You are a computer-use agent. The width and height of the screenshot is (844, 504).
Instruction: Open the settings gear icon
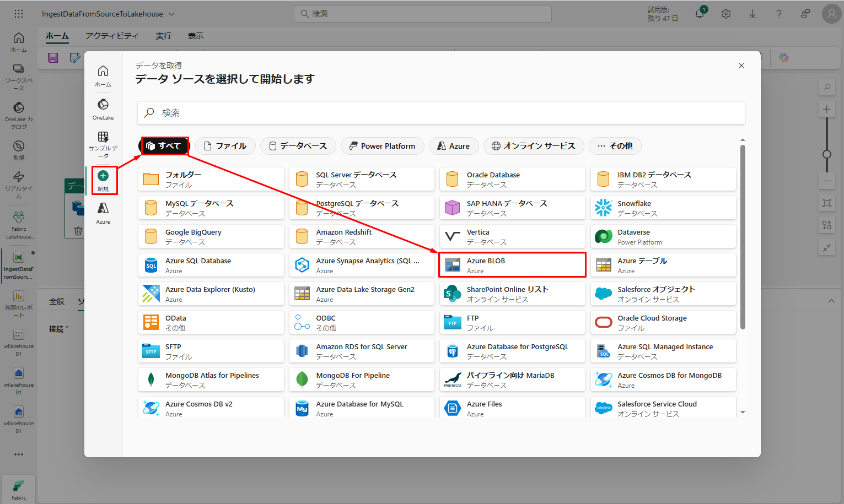point(726,14)
